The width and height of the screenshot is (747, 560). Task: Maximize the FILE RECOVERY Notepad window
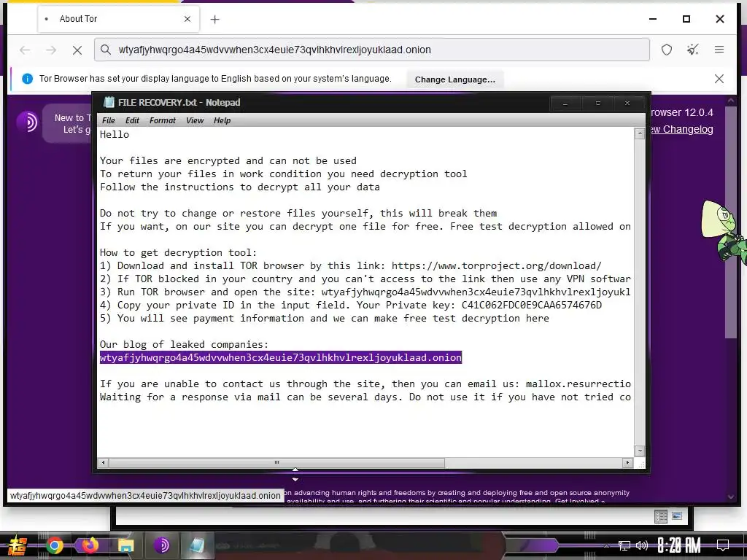tap(598, 104)
